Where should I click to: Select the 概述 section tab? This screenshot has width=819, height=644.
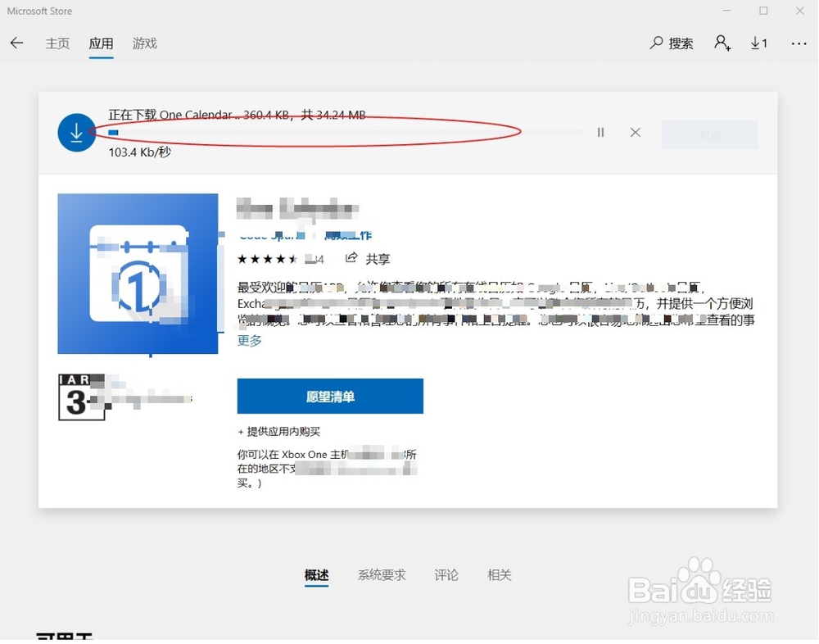(x=316, y=575)
